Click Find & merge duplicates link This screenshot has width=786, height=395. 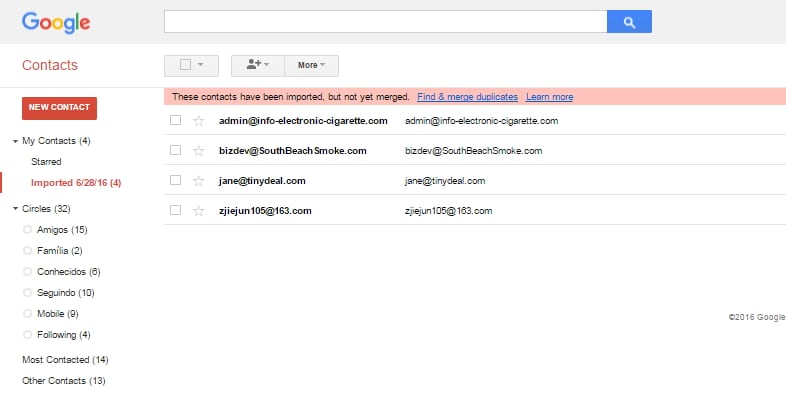(x=467, y=97)
